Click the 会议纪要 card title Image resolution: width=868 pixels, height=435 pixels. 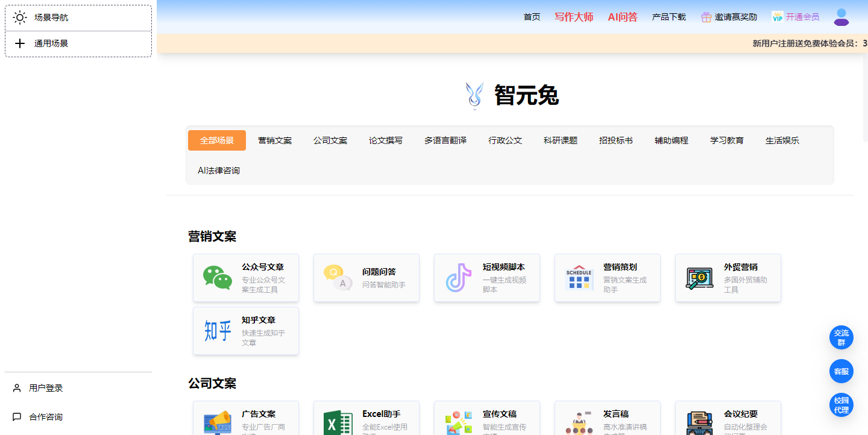click(741, 414)
